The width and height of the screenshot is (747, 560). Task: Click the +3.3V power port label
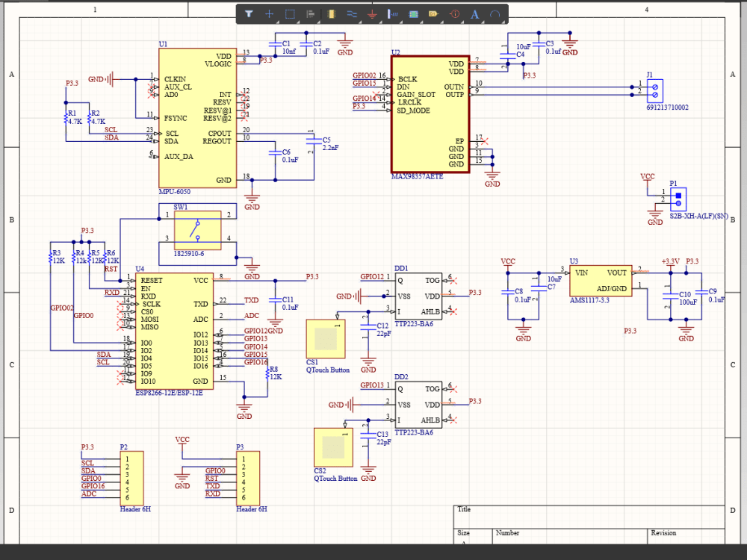point(670,261)
